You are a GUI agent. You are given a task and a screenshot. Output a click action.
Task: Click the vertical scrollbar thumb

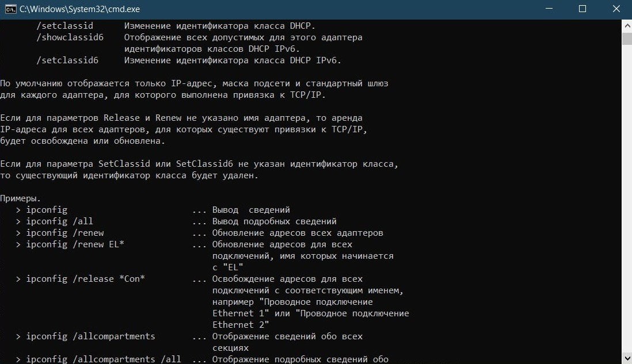pyautogui.click(x=627, y=39)
